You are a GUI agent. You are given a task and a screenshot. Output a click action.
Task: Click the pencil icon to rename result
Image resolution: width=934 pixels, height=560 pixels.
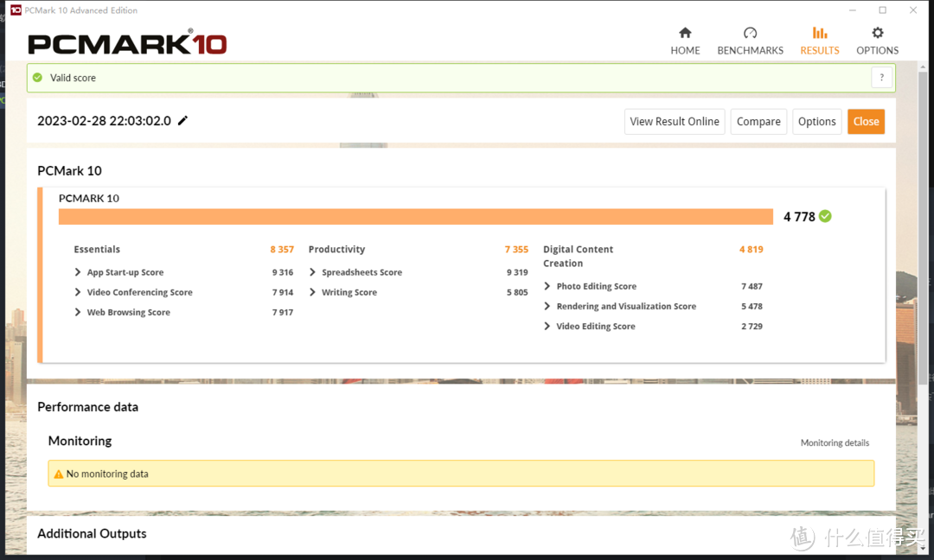(182, 120)
